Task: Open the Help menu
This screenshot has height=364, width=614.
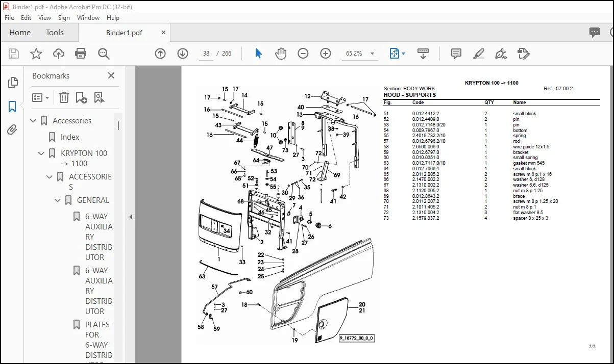Action: 113,17
